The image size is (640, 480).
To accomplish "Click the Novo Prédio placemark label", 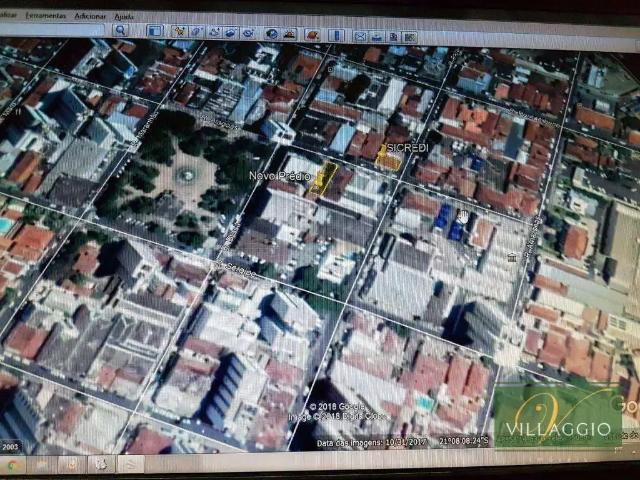I will pyautogui.click(x=280, y=176).
